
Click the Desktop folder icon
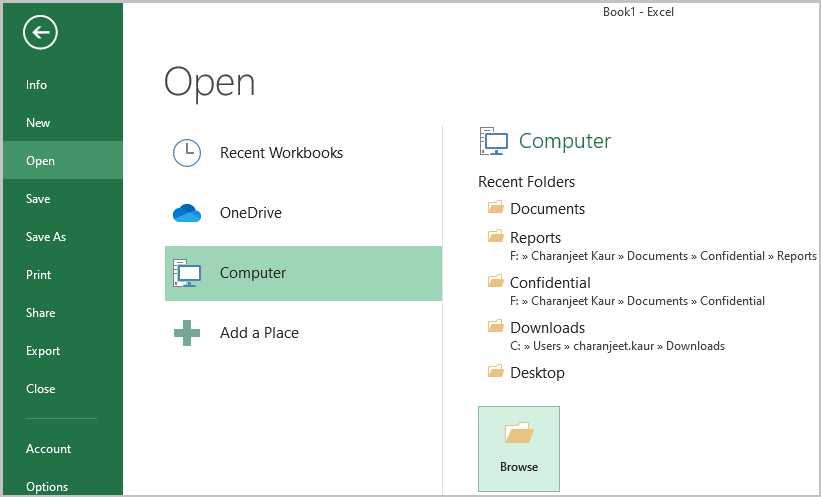496,371
